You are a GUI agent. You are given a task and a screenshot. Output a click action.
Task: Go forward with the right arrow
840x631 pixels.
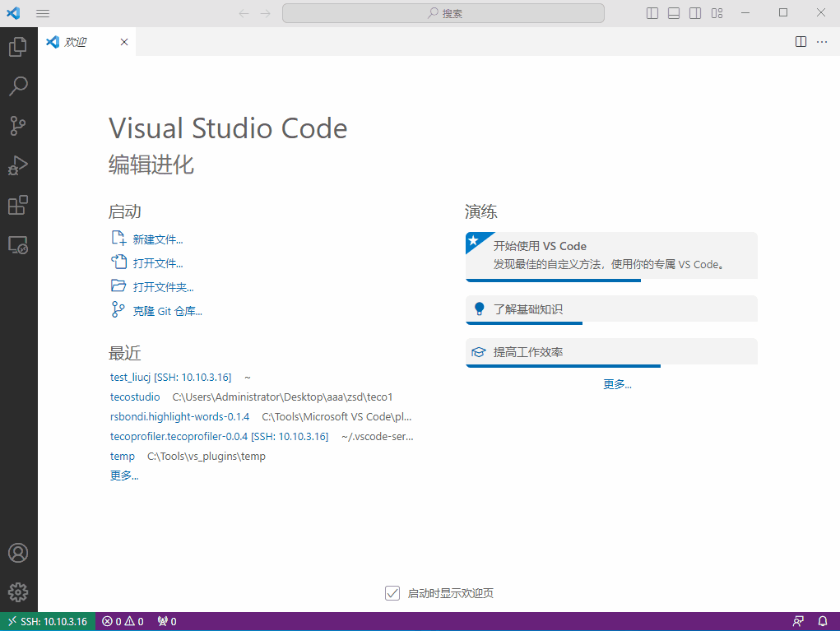(x=265, y=13)
